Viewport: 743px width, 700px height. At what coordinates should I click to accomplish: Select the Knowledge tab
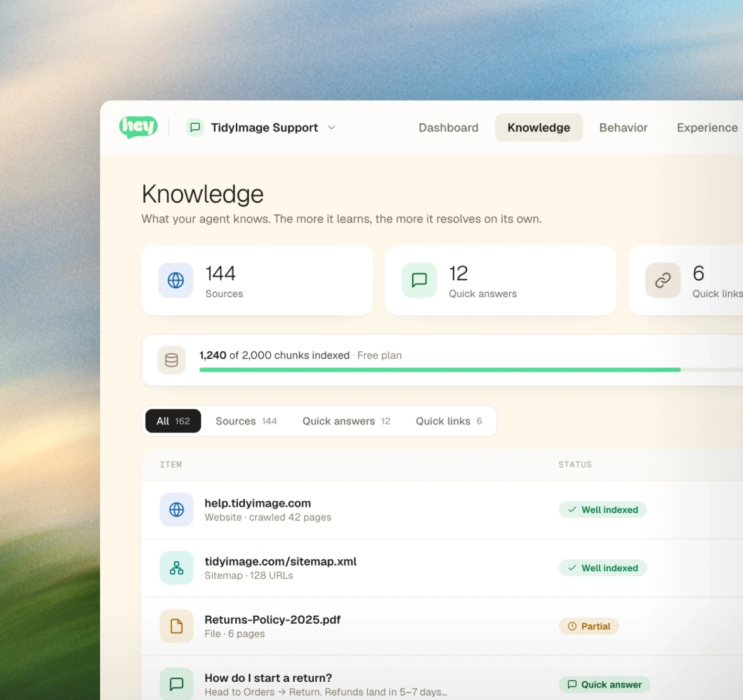point(538,127)
